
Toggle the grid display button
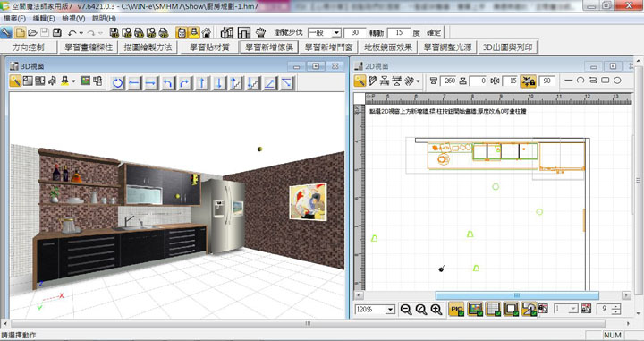(493, 309)
